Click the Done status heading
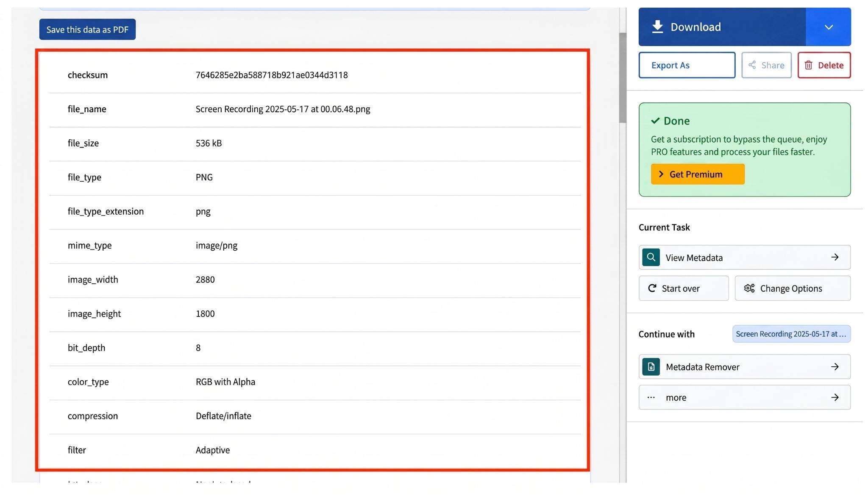This screenshot has height=498, width=868. point(676,121)
